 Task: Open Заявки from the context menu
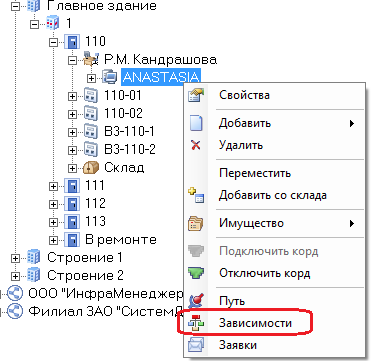tap(274, 345)
